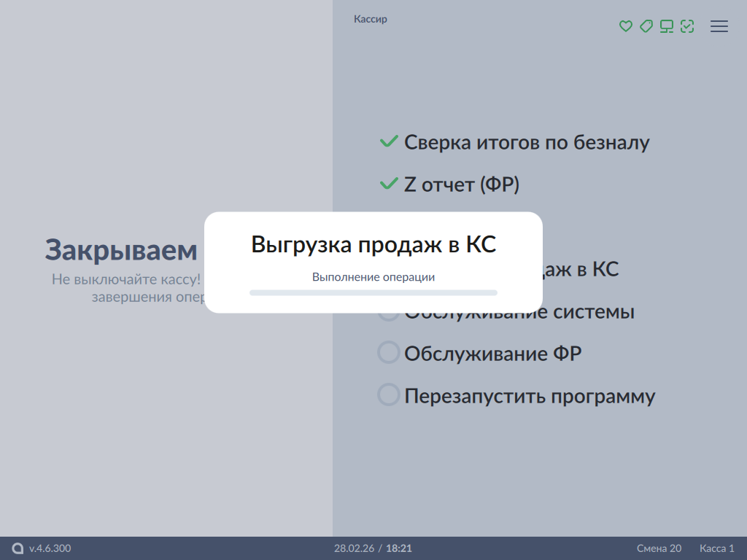This screenshot has height=560, width=747.
Task: Click the monitor network status icon
Action: point(666,26)
